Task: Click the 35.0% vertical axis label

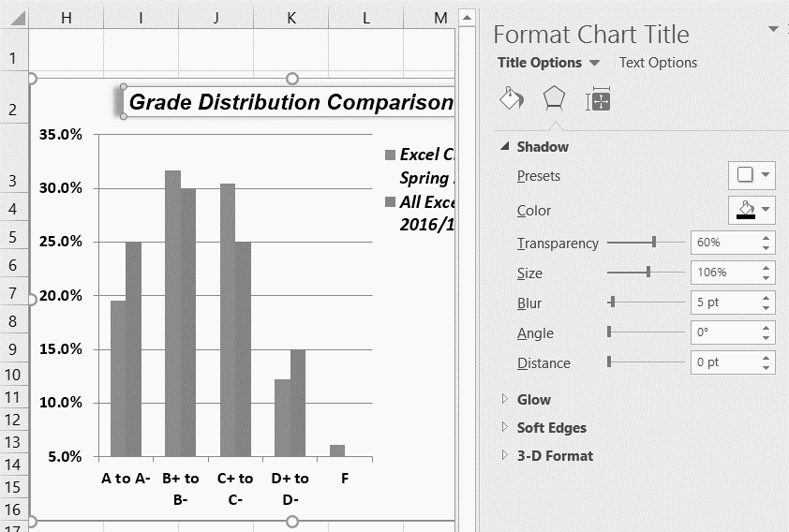Action: (x=60, y=134)
